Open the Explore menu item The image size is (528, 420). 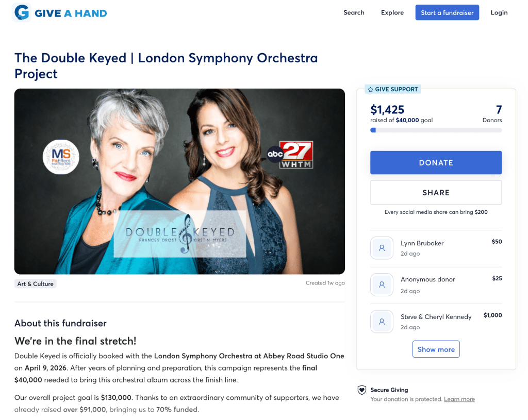click(x=392, y=12)
